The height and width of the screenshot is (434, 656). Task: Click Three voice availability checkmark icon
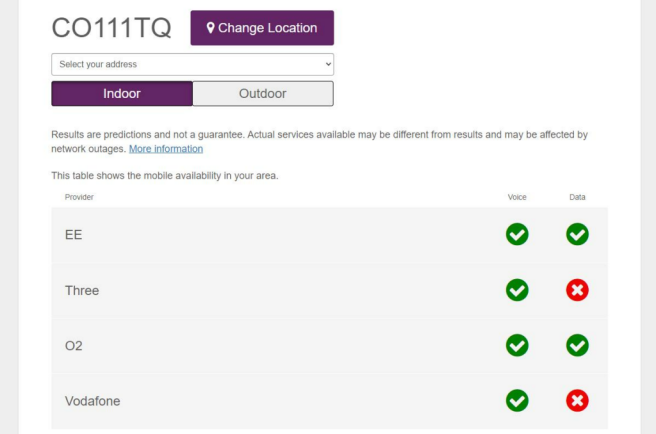tap(517, 290)
